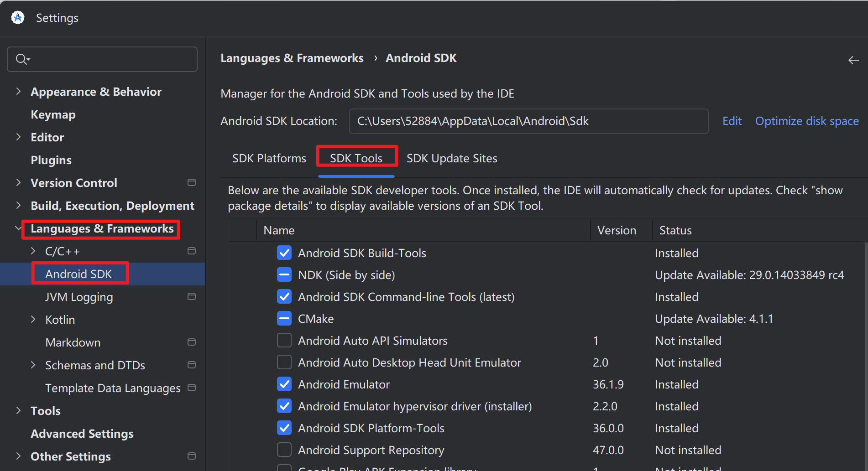868x471 pixels.
Task: Switch to SDK Platforms tab
Action: coord(269,159)
